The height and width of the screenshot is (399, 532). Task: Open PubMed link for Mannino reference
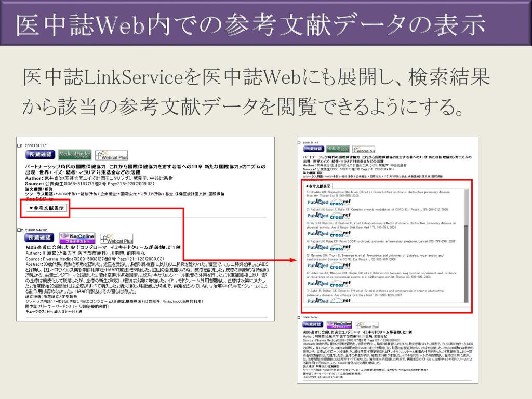pyautogui.click(x=318, y=265)
